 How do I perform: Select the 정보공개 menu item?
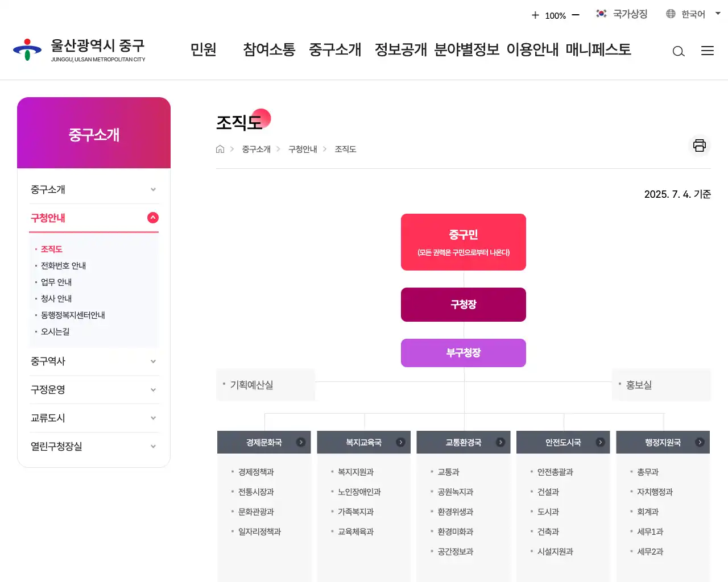click(x=401, y=50)
